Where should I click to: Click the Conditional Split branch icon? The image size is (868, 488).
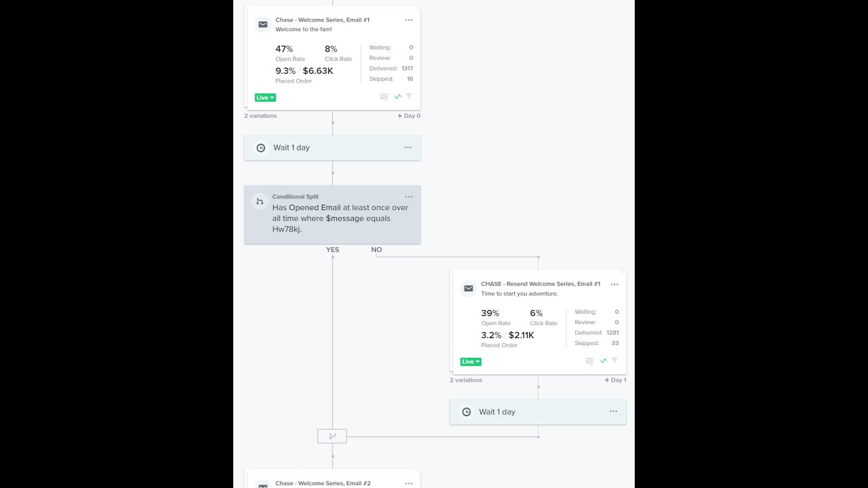pyautogui.click(x=260, y=201)
